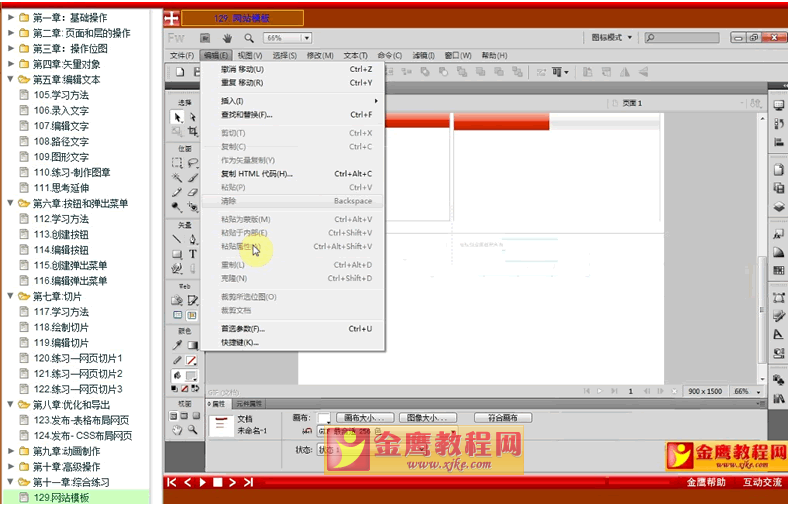
Task: Select the Slice tool
Action: pyautogui.click(x=192, y=300)
